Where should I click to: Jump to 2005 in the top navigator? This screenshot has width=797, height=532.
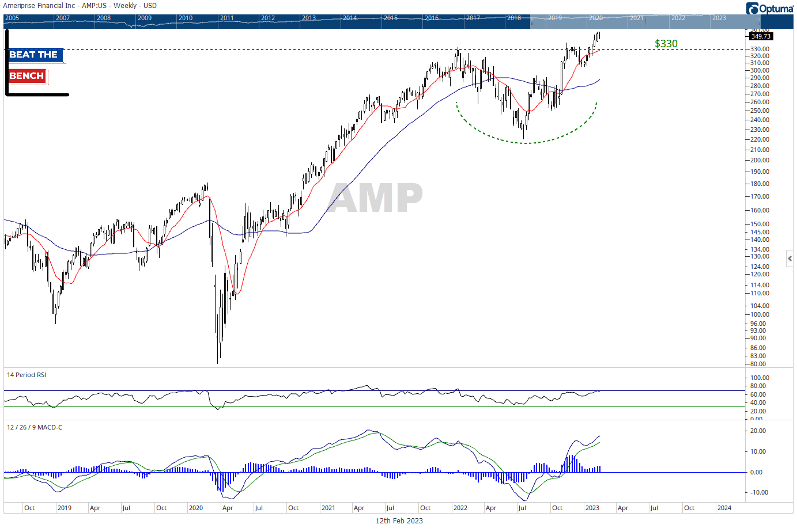pos(12,18)
